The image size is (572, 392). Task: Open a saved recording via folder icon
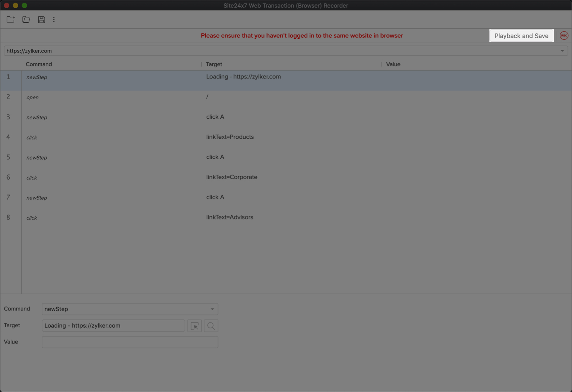pos(26,19)
